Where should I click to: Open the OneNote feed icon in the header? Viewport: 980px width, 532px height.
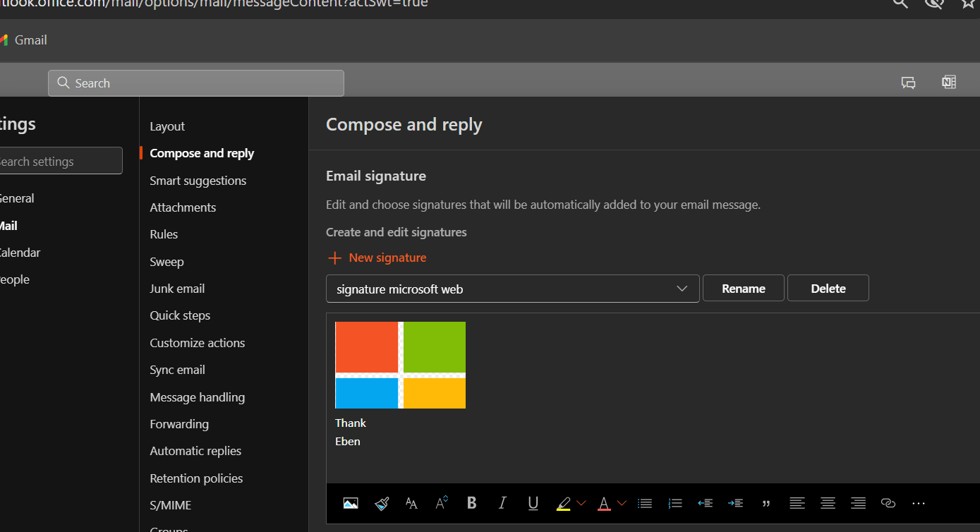tap(949, 83)
